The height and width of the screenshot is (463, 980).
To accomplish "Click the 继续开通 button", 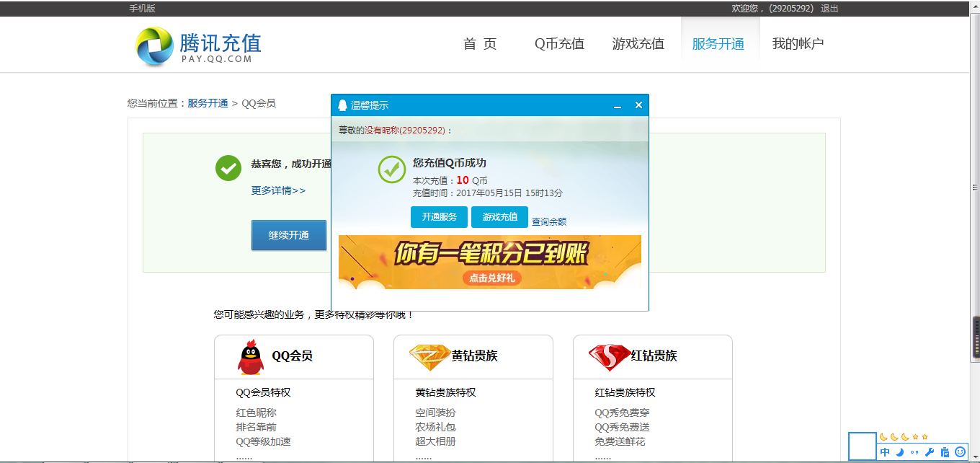I will [289, 235].
